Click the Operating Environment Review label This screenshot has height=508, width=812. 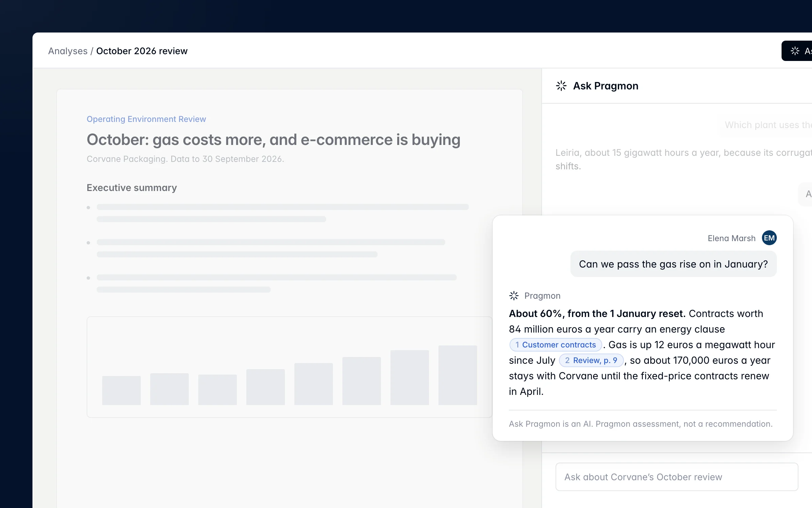tap(146, 119)
